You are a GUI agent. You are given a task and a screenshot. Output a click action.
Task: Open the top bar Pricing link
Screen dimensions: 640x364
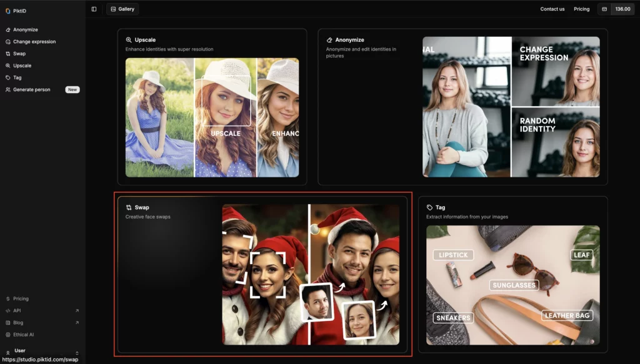coord(581,9)
